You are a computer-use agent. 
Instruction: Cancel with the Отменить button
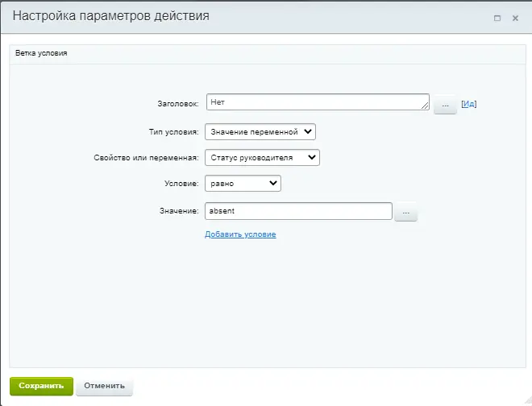pos(104,386)
